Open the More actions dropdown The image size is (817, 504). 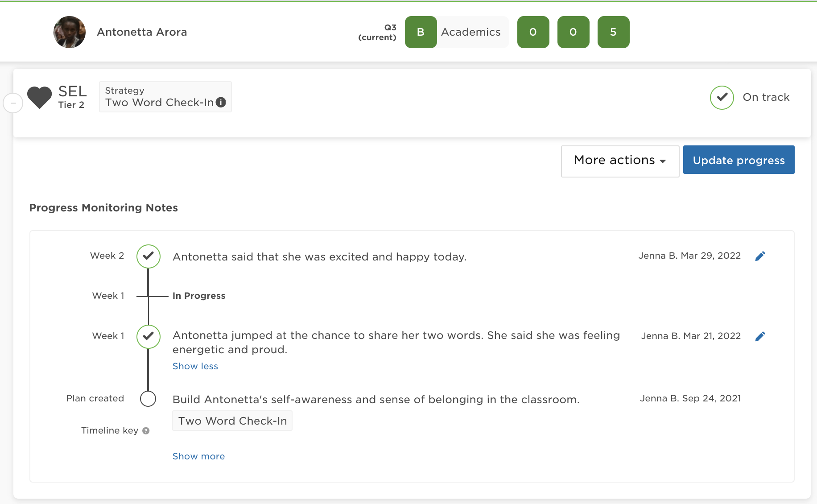pyautogui.click(x=619, y=161)
